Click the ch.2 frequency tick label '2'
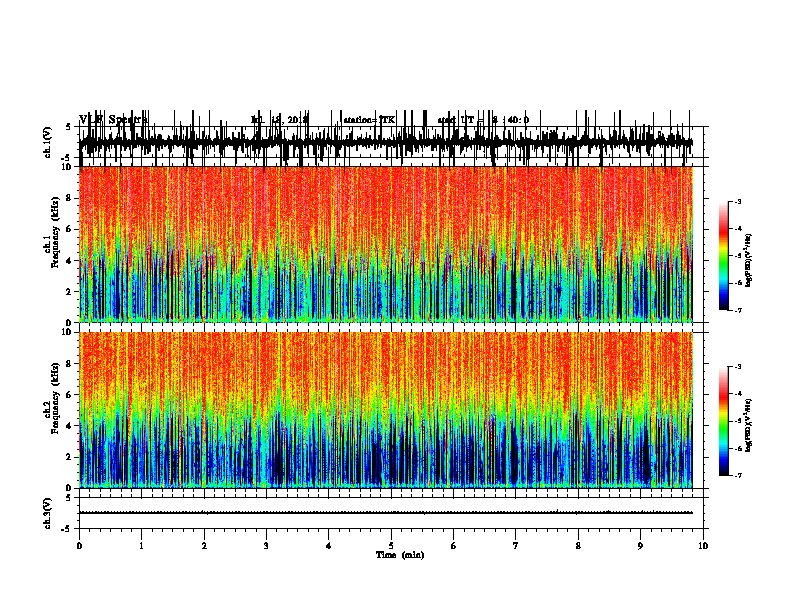Viewport: 792px width, 612px height. [x=69, y=457]
